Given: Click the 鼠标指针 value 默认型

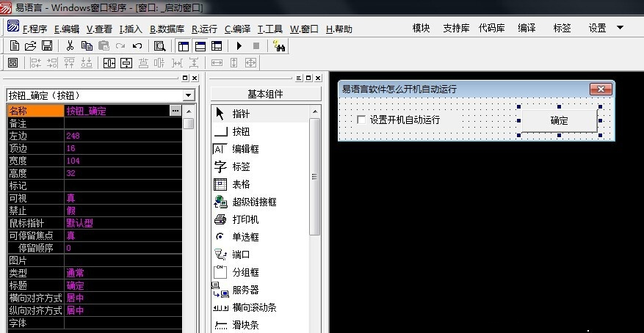Looking at the screenshot, I should 80,223.
